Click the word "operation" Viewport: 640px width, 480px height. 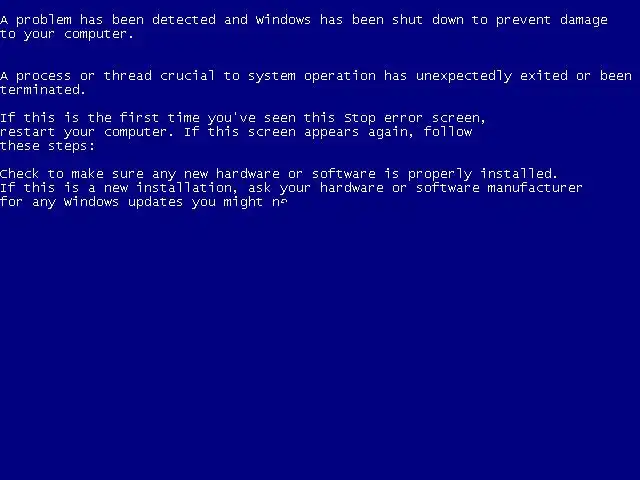point(340,77)
